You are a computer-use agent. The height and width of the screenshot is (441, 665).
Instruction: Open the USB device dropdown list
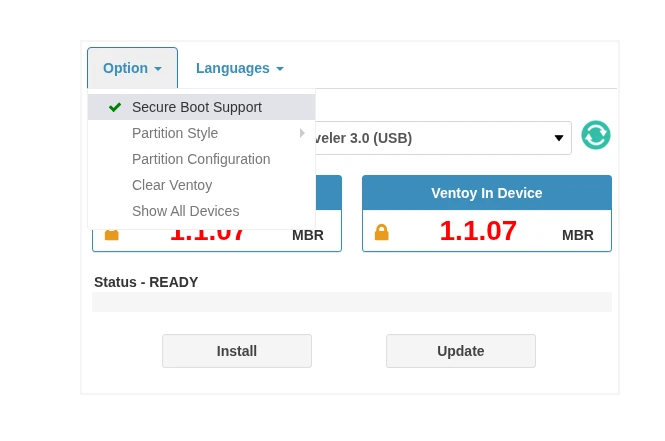[x=442, y=138]
